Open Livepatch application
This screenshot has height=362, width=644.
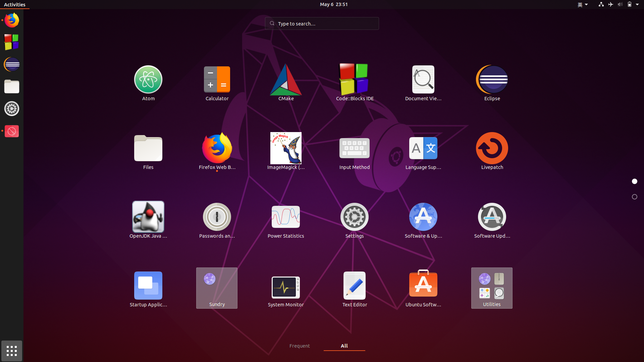pyautogui.click(x=492, y=152)
